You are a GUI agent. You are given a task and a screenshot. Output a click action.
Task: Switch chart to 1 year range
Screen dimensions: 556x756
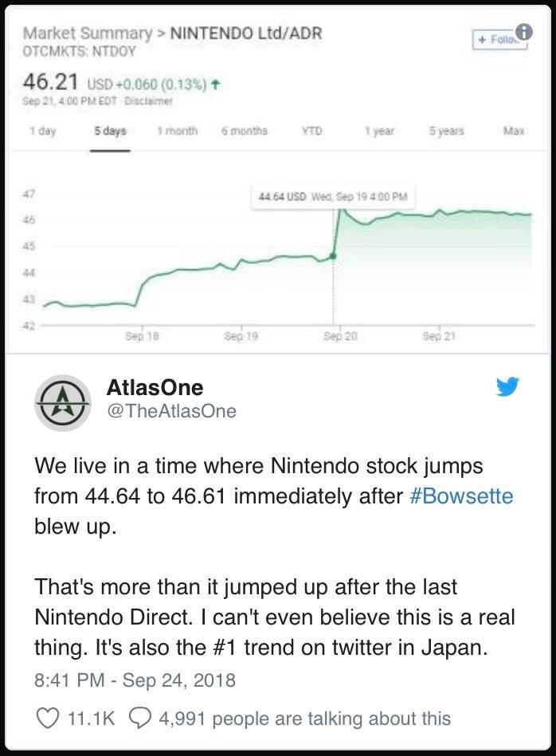tap(379, 131)
